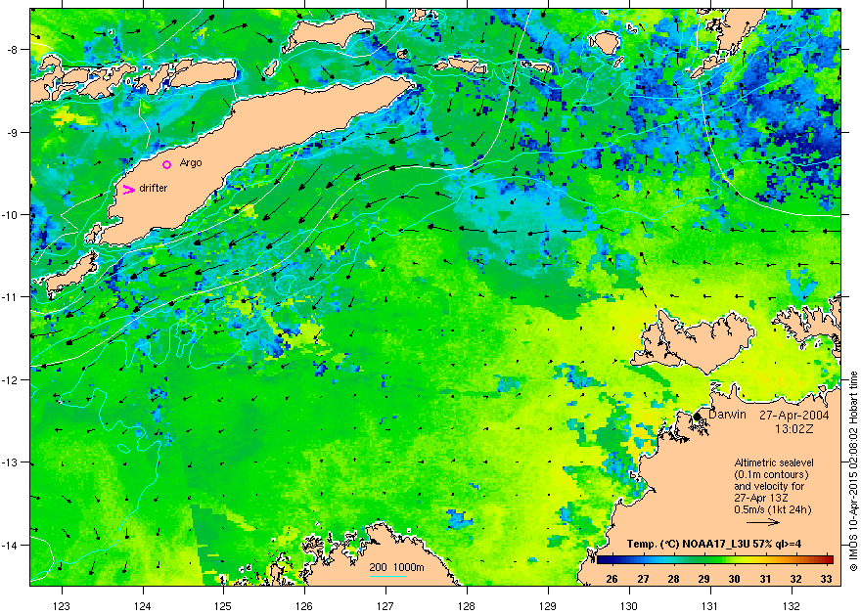Click the Darwin city dot marker

tap(698, 417)
